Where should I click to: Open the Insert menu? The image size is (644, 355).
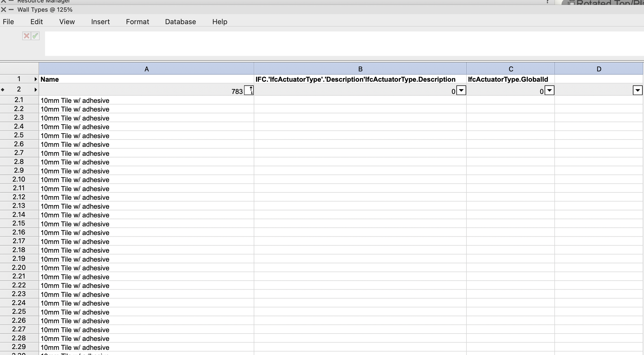click(100, 22)
